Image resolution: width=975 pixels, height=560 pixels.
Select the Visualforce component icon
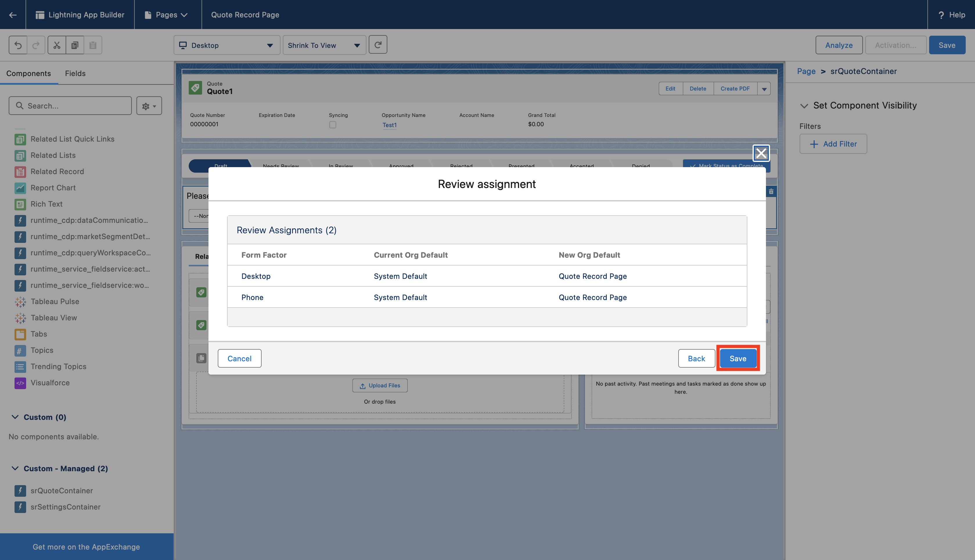(20, 383)
